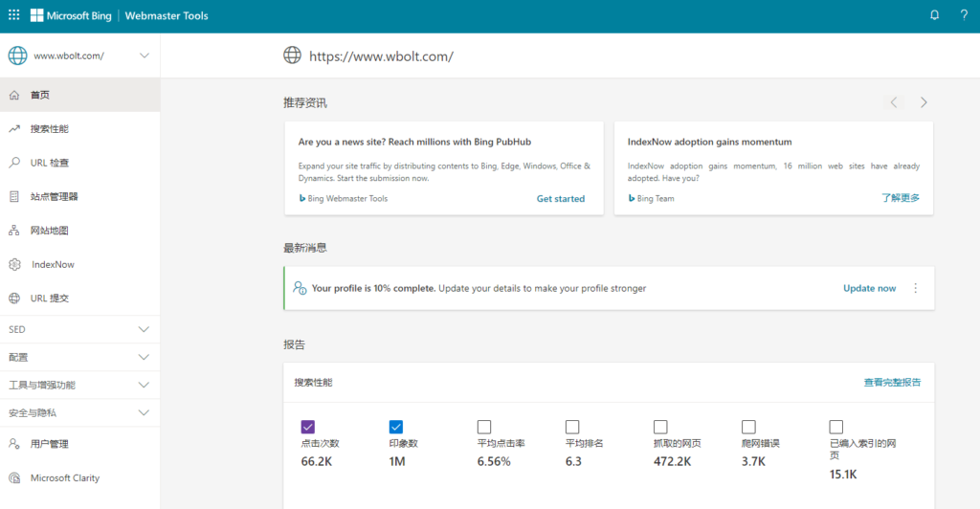Uncheck the 印象数 checkbox
This screenshot has height=509, width=980.
(x=396, y=427)
